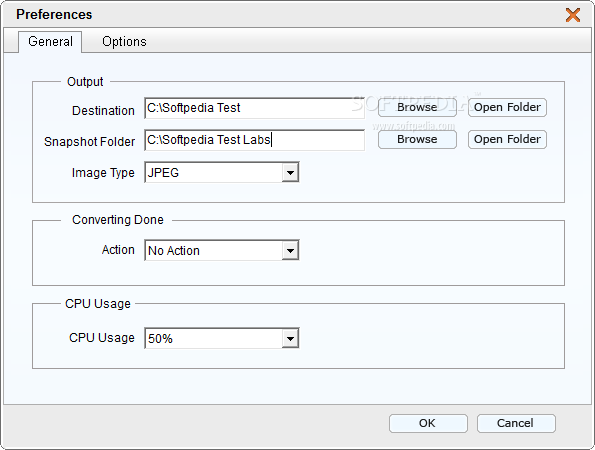
Task: Click the Action label text
Action: 118,250
